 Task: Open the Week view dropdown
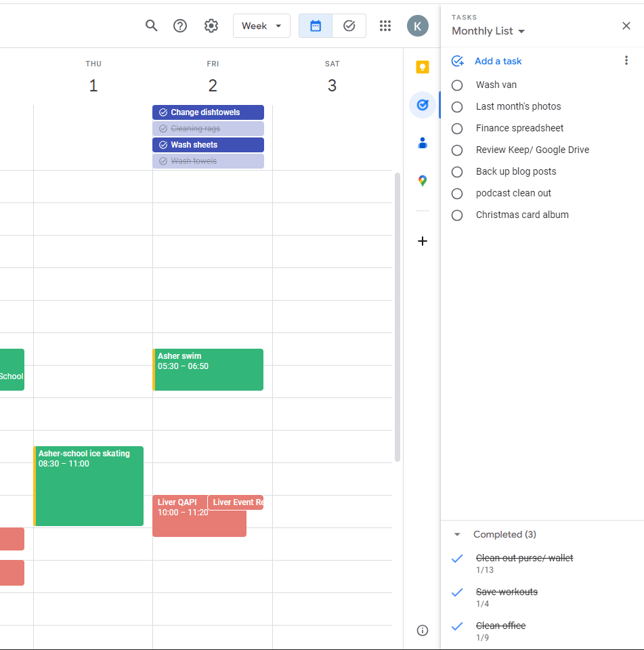point(261,26)
